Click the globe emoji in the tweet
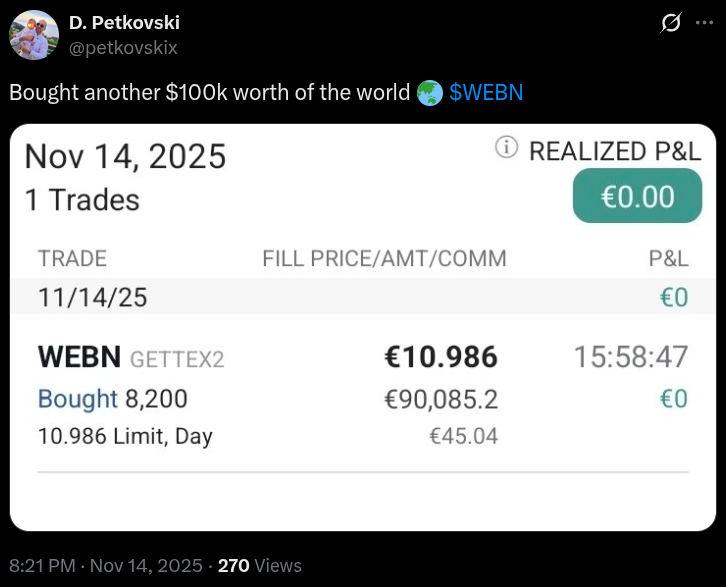This screenshot has height=587, width=726. click(x=430, y=93)
